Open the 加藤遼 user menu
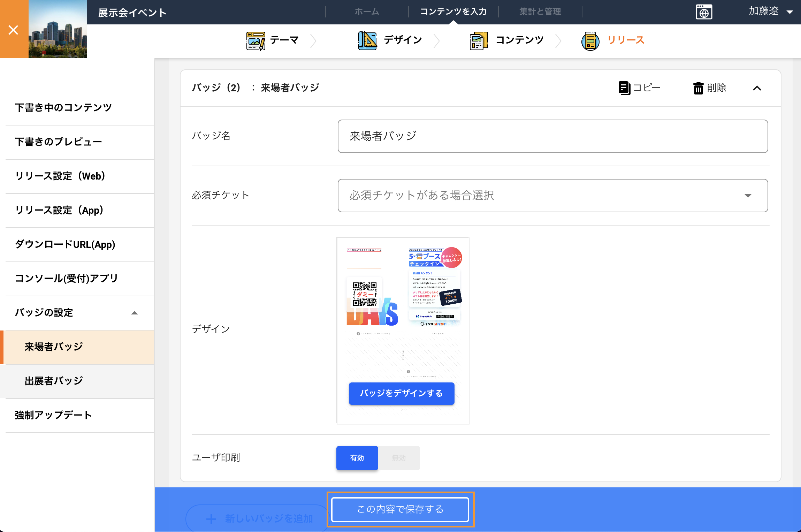The height and width of the screenshot is (532, 801). click(x=770, y=12)
